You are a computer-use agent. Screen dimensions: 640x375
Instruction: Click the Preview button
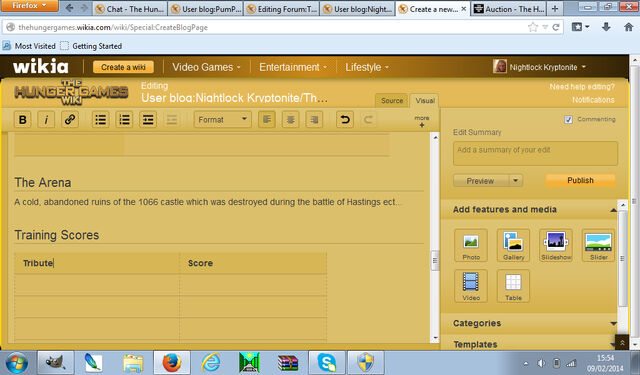tap(481, 180)
